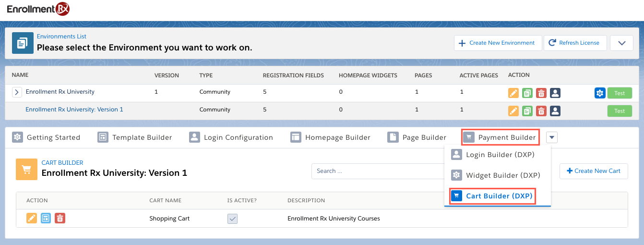Switch to the Template Builder tab

click(x=135, y=137)
